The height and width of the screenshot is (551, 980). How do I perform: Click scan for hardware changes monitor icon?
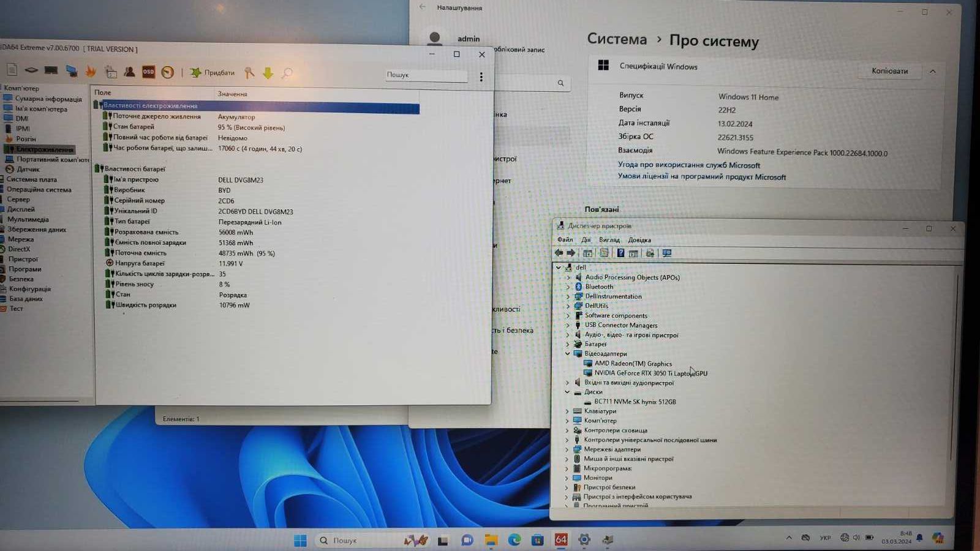tap(667, 253)
